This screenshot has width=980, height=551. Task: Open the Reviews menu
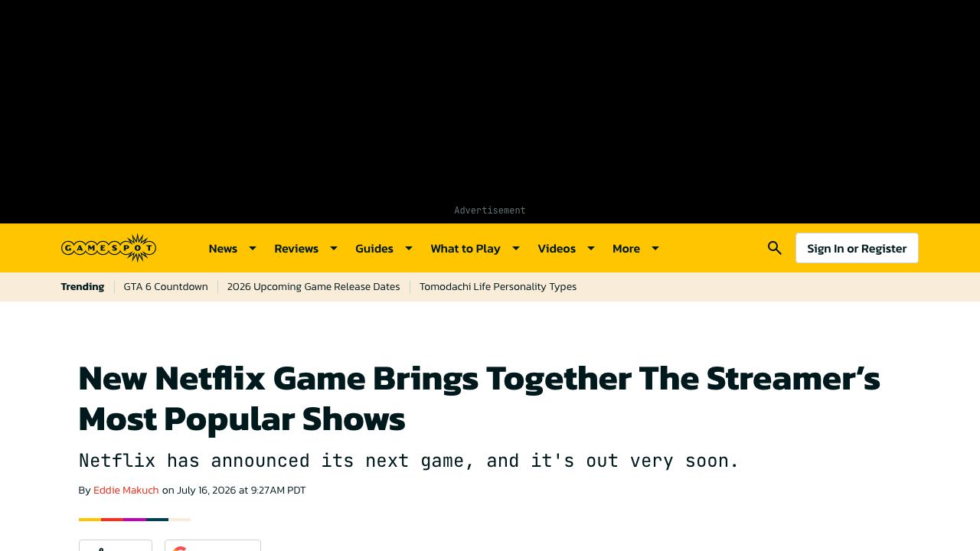click(x=296, y=248)
